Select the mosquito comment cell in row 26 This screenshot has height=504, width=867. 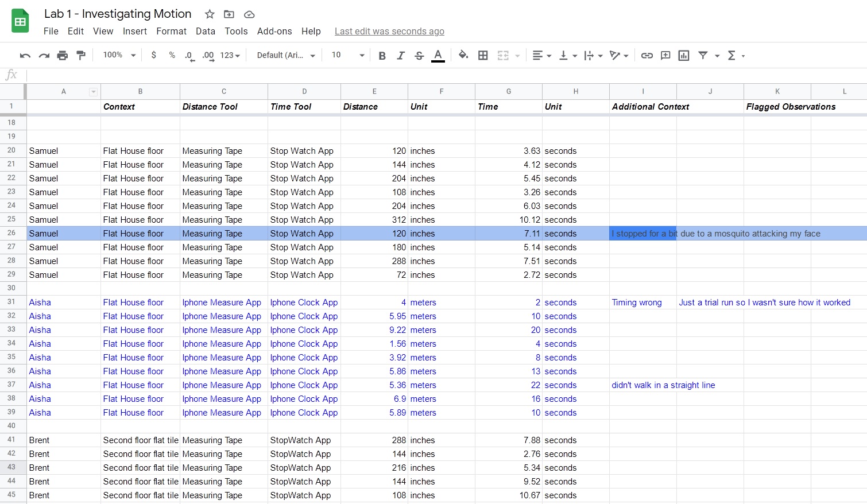643,234
